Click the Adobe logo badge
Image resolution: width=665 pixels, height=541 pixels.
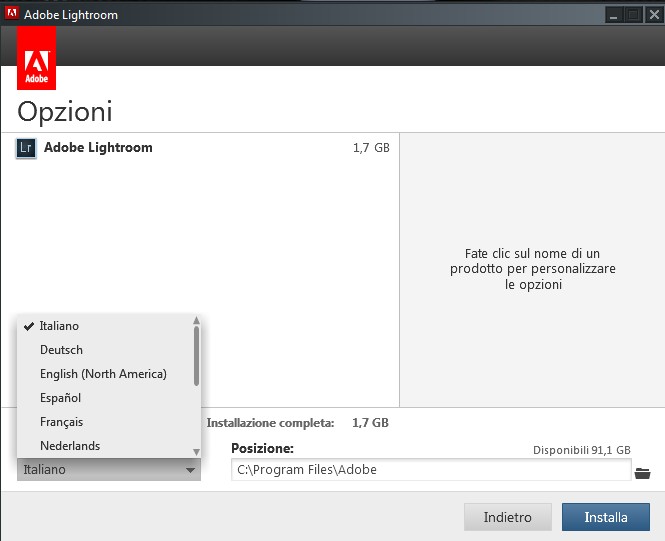(36, 58)
